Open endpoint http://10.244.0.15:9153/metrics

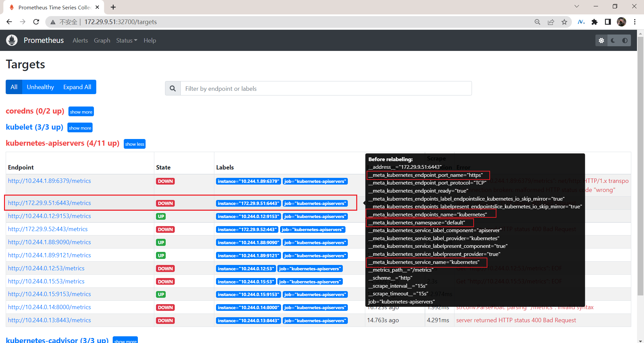click(49, 294)
